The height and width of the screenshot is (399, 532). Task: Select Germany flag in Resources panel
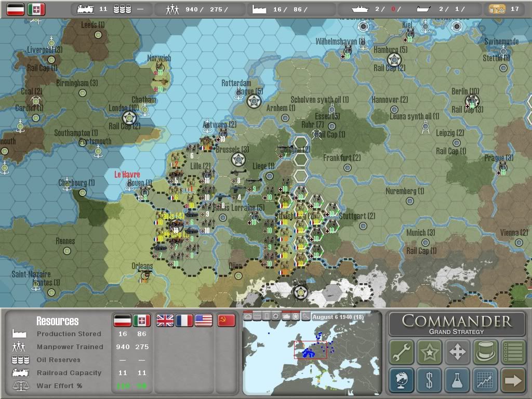[122, 320]
